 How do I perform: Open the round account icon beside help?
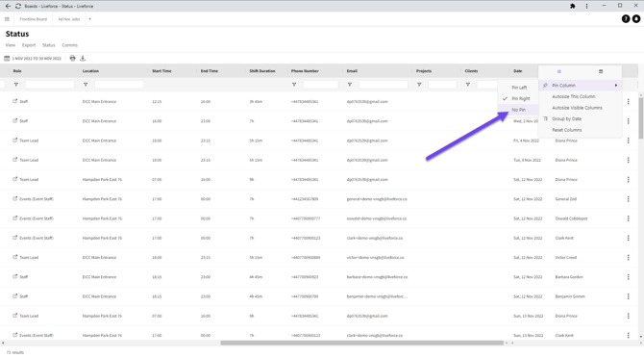[x=636, y=19]
